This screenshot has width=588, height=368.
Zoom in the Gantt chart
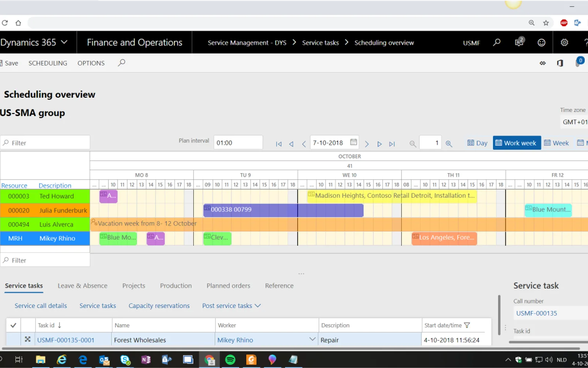coord(449,144)
